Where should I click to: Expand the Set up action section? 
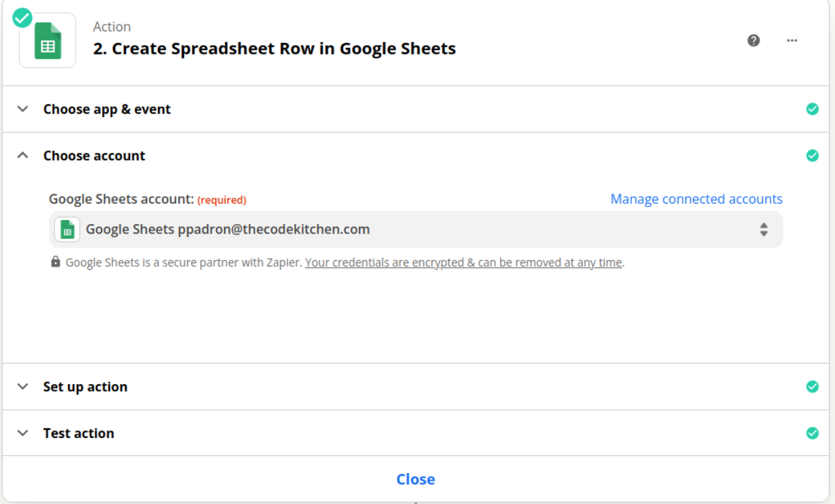23,387
